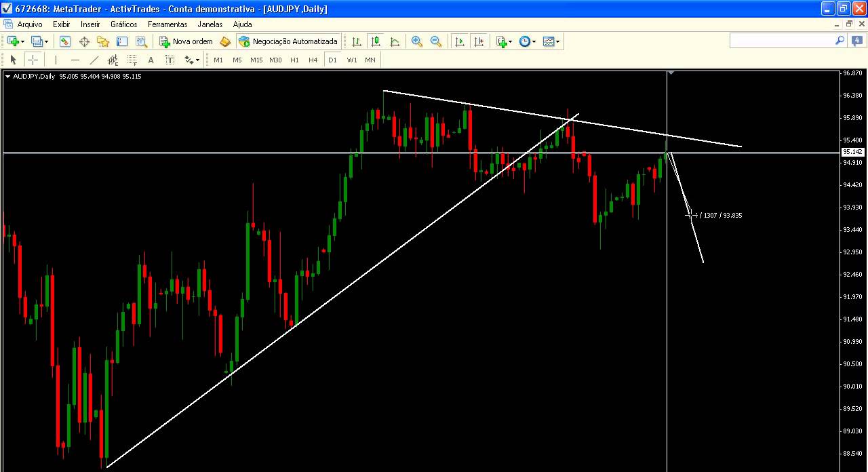Open the Strategy Tester magnifier icon
Viewport: 868px width, 472px height.
pyautogui.click(x=141, y=41)
